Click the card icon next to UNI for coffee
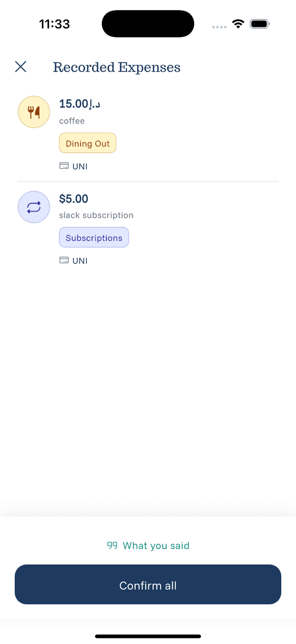296x644 pixels. 64,165
